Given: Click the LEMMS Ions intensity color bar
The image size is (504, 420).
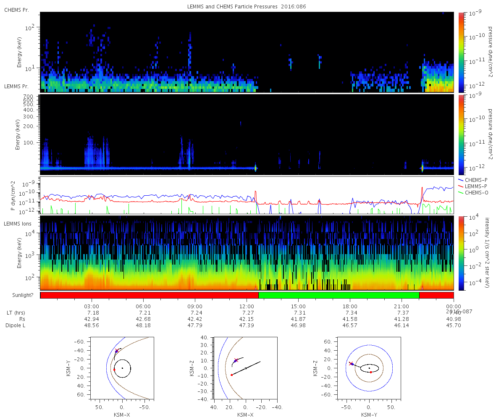Looking at the screenshot, I should (x=461, y=253).
